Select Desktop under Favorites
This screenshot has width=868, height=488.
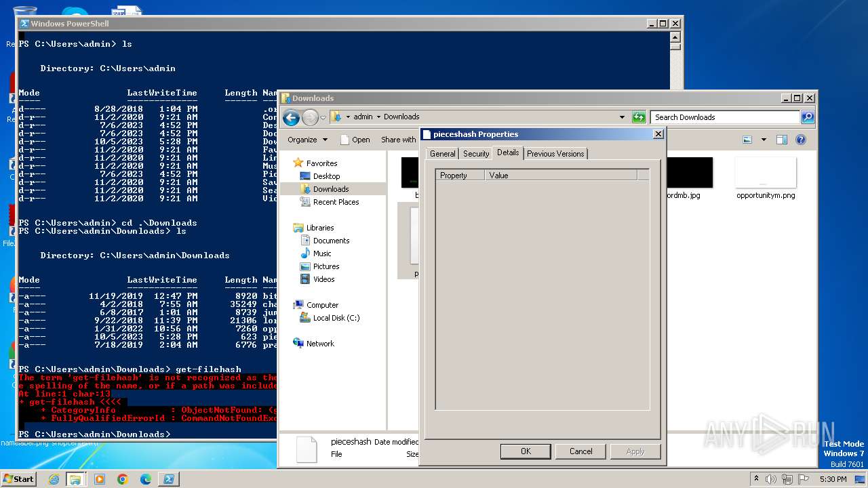point(326,176)
